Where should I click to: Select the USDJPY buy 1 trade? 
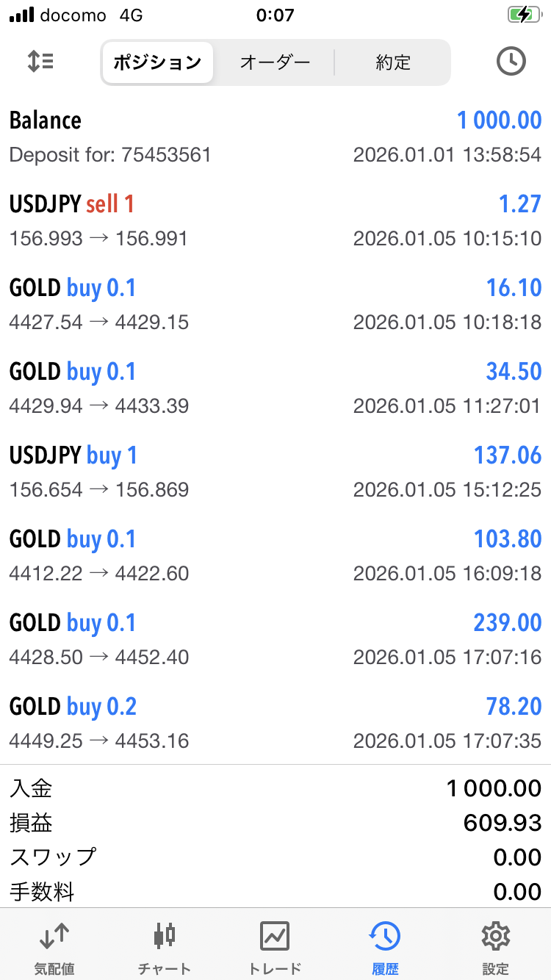(275, 472)
